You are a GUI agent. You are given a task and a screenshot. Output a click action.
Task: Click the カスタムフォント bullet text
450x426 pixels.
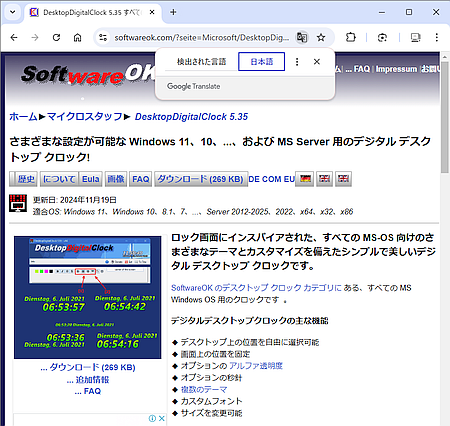point(211,401)
